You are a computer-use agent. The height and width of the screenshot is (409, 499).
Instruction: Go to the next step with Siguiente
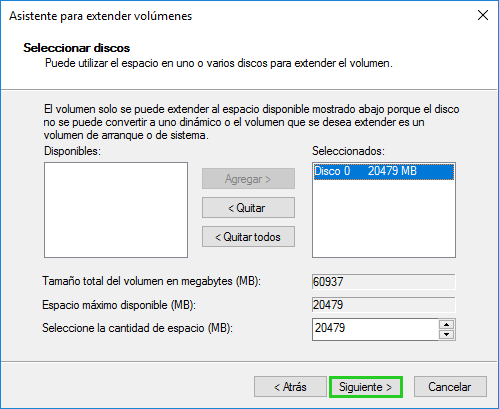point(366,387)
